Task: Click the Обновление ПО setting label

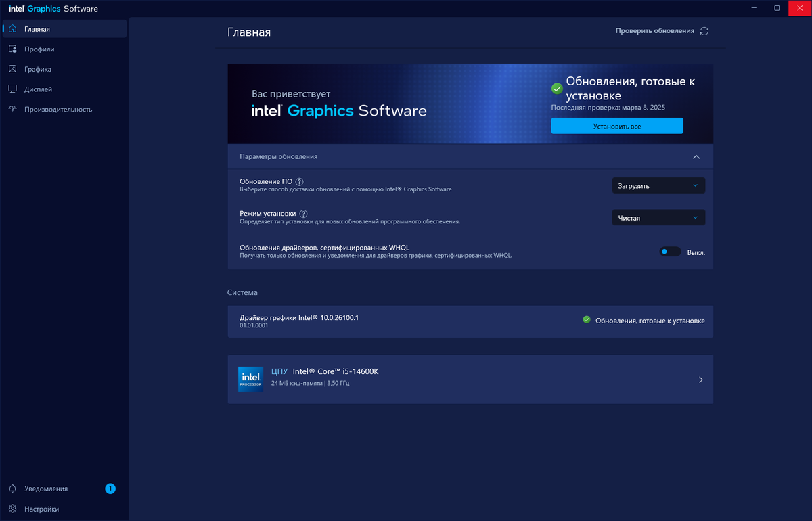Action: 266,181
